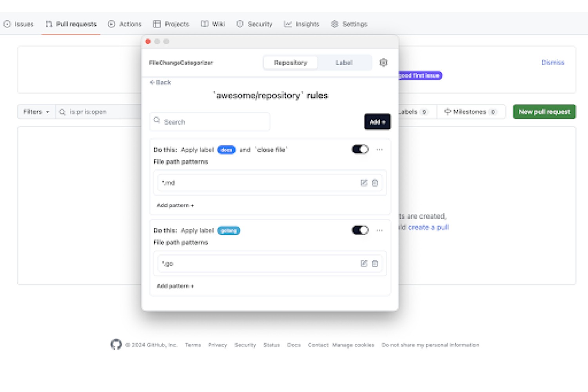Click New pull request button

pos(544,112)
